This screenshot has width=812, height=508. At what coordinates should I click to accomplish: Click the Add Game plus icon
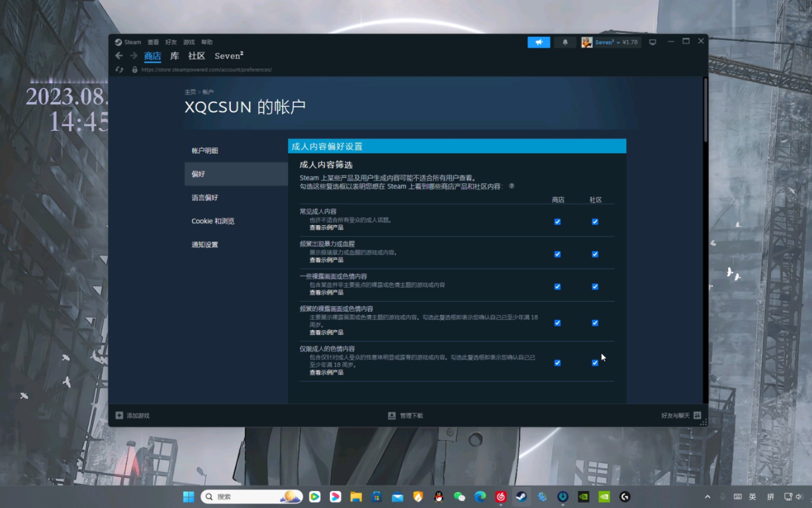[119, 415]
